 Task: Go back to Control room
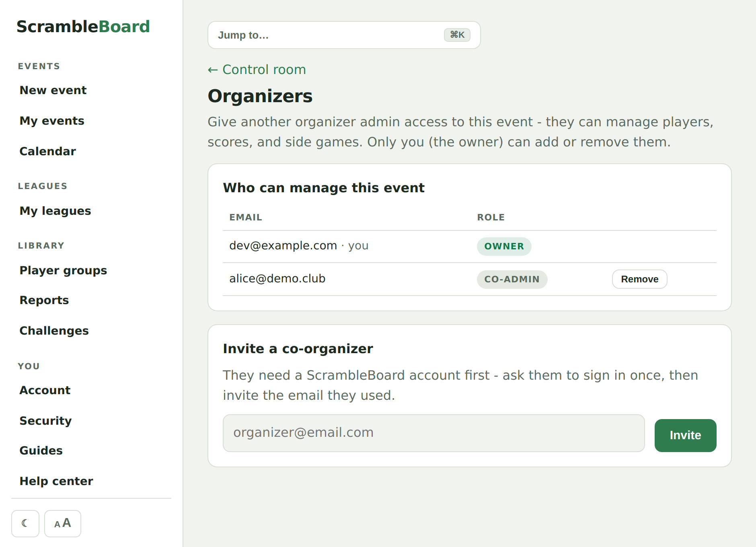click(257, 70)
